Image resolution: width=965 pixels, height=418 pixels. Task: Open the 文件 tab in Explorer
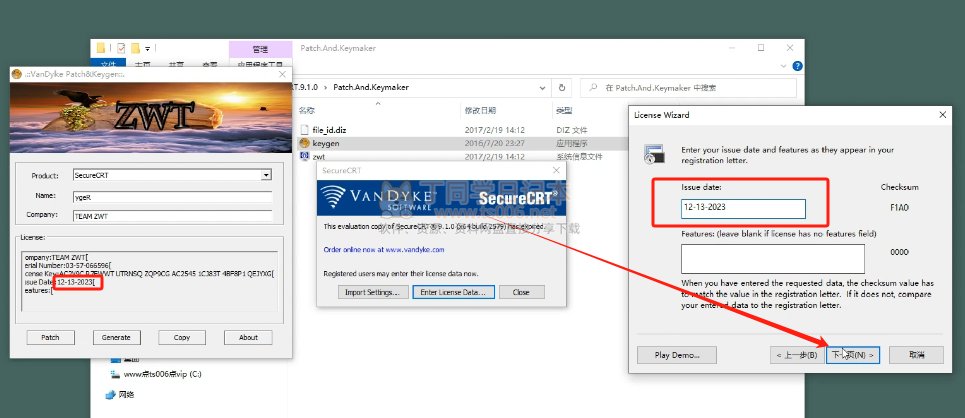tap(108, 65)
